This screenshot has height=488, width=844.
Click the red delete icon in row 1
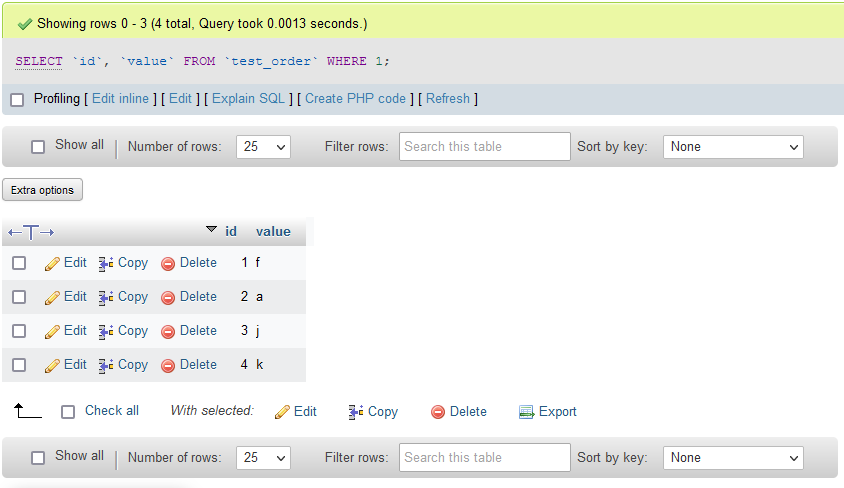(168, 264)
